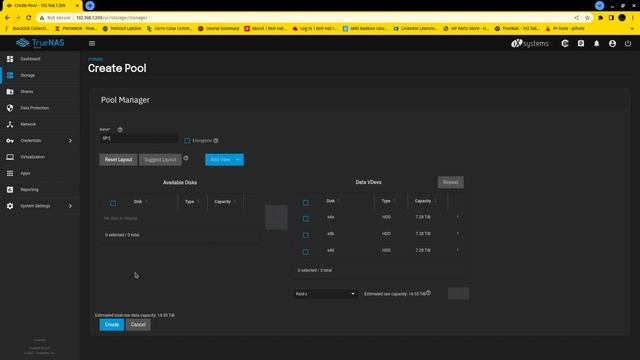
Task: Click the Cancel button
Action: [138, 324]
